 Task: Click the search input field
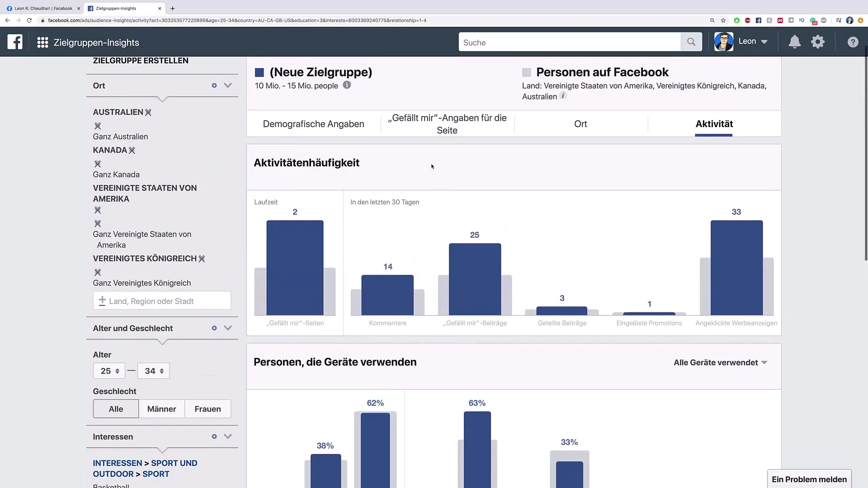tap(568, 42)
